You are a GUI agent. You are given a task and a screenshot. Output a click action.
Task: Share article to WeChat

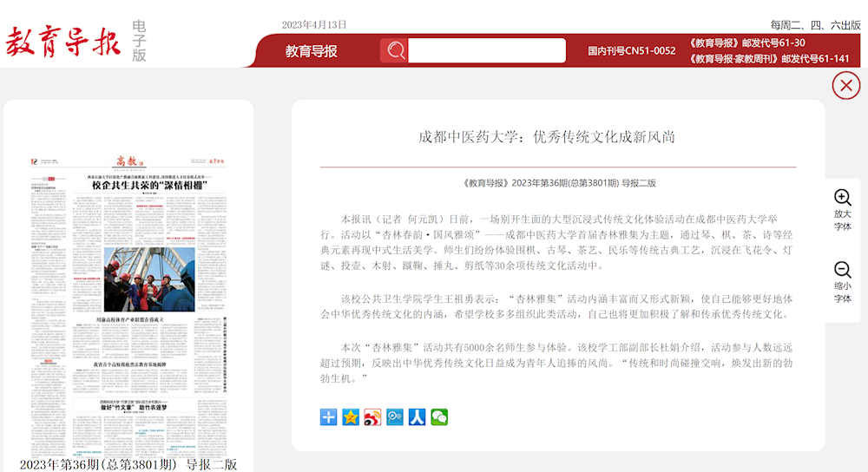click(439, 417)
